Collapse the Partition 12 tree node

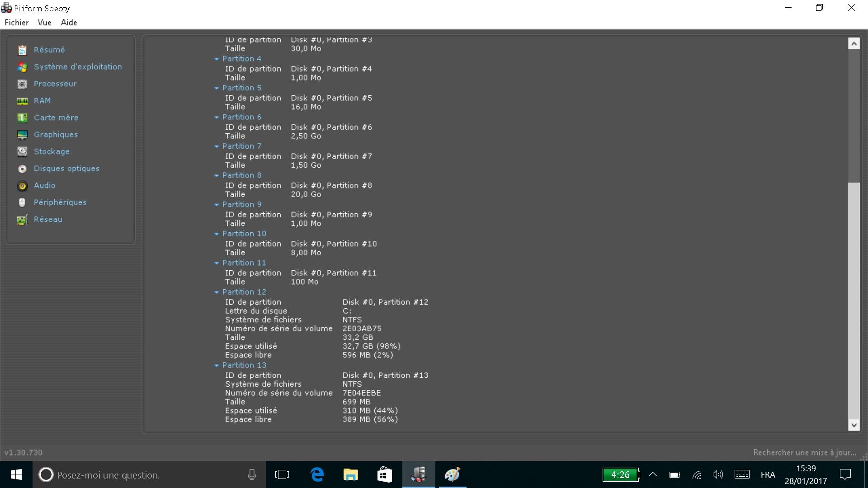217,292
